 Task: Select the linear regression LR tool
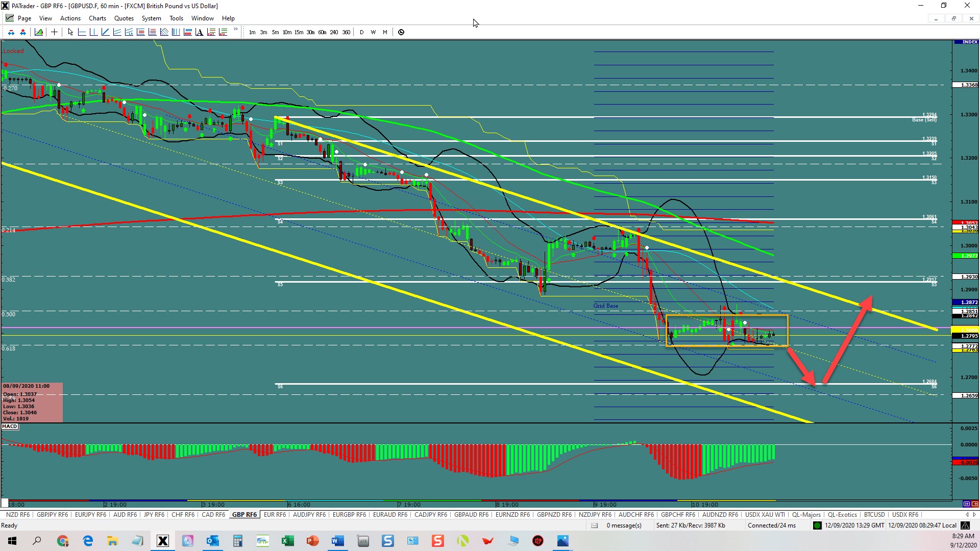[x=129, y=32]
